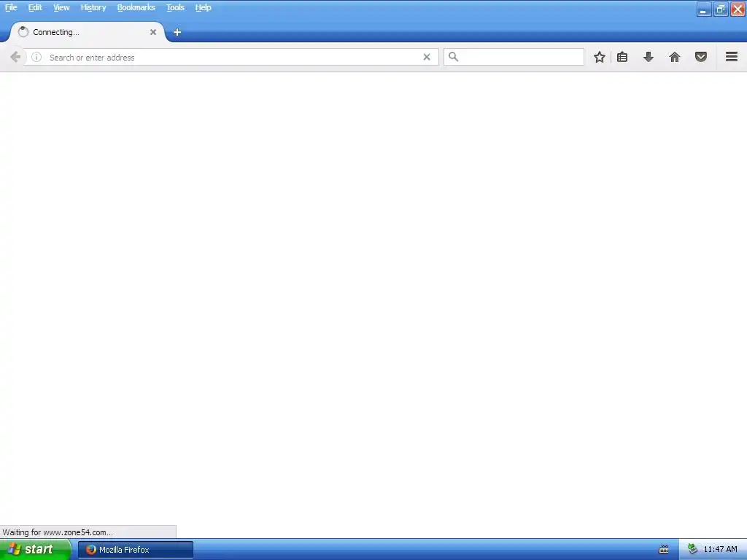Viewport: 747px width, 560px height.
Task: Open the hamburger menu
Action: 732,57
